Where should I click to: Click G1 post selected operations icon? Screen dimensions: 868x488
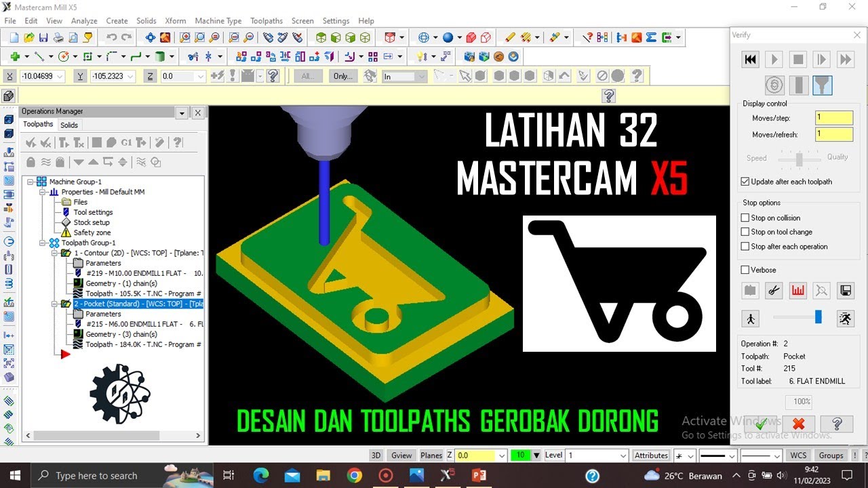(126, 142)
